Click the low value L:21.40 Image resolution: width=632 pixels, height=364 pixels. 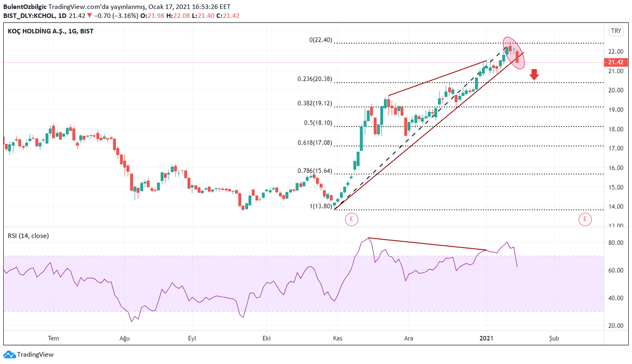pyautogui.click(x=204, y=16)
